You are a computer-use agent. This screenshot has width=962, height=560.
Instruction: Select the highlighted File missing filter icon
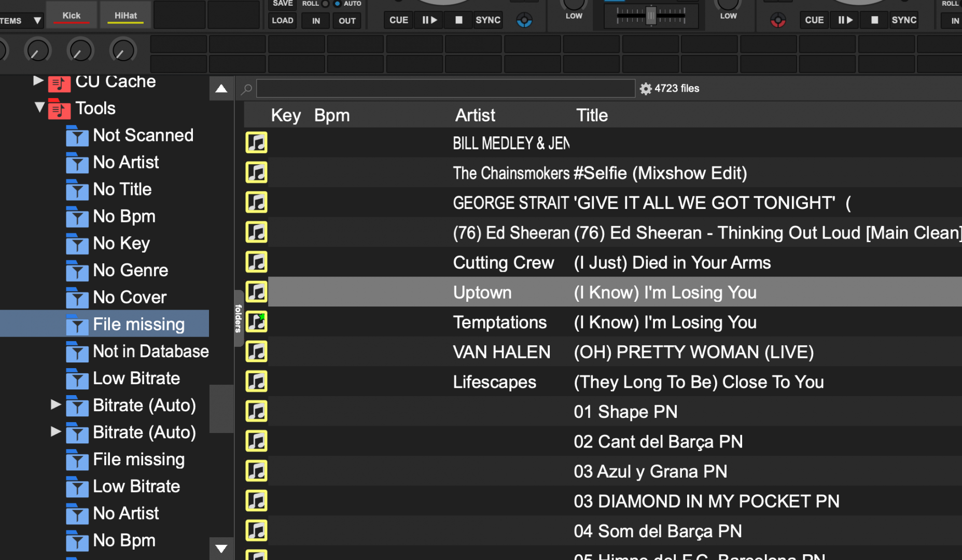(77, 325)
